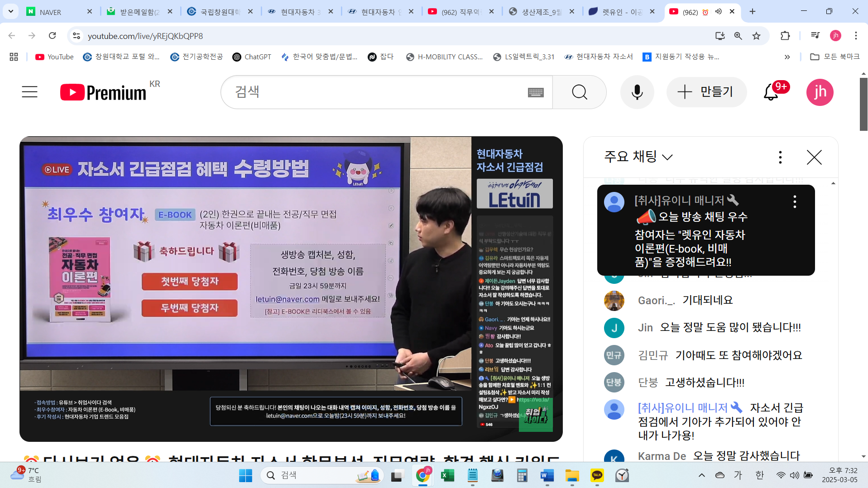
Task: Switch to the NAVER tab
Action: (x=59, y=12)
